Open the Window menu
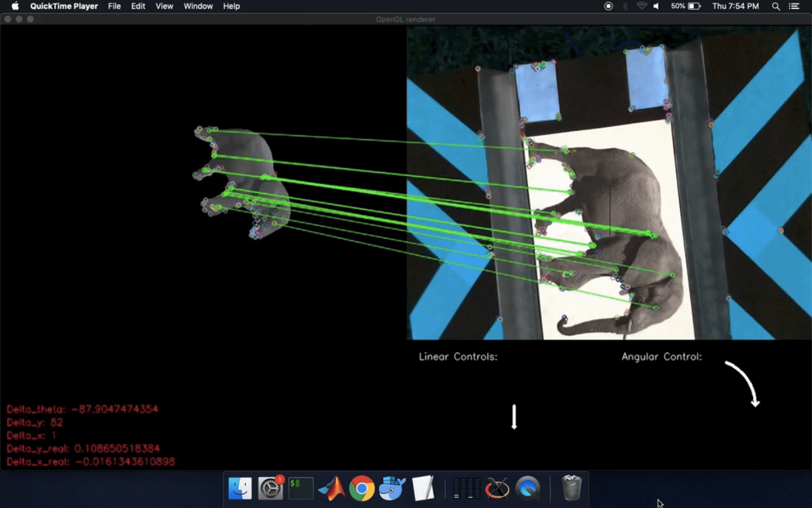 (198, 6)
